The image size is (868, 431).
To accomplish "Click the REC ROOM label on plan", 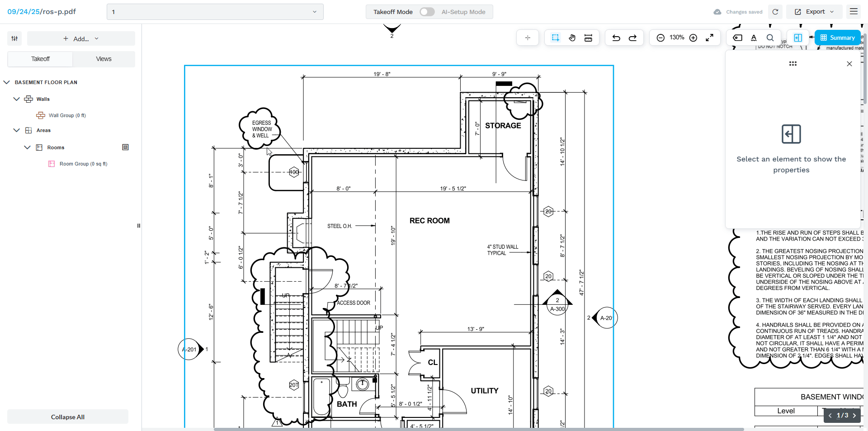I will 429,221.
